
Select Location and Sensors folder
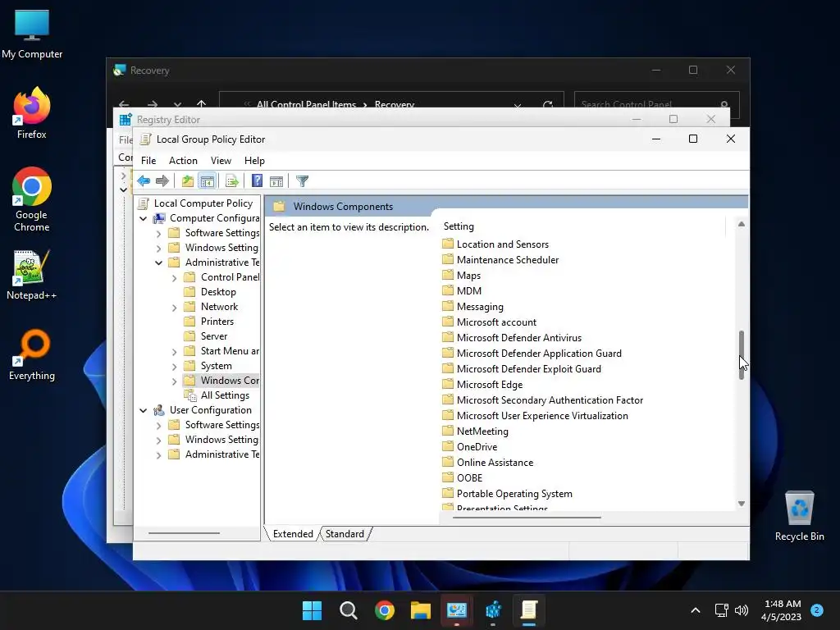pos(503,244)
